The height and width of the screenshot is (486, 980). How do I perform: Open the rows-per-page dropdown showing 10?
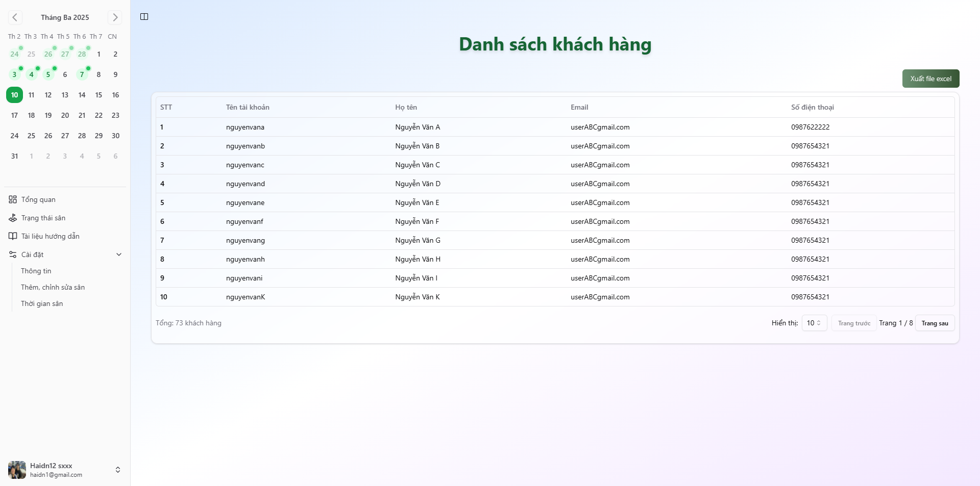(814, 323)
